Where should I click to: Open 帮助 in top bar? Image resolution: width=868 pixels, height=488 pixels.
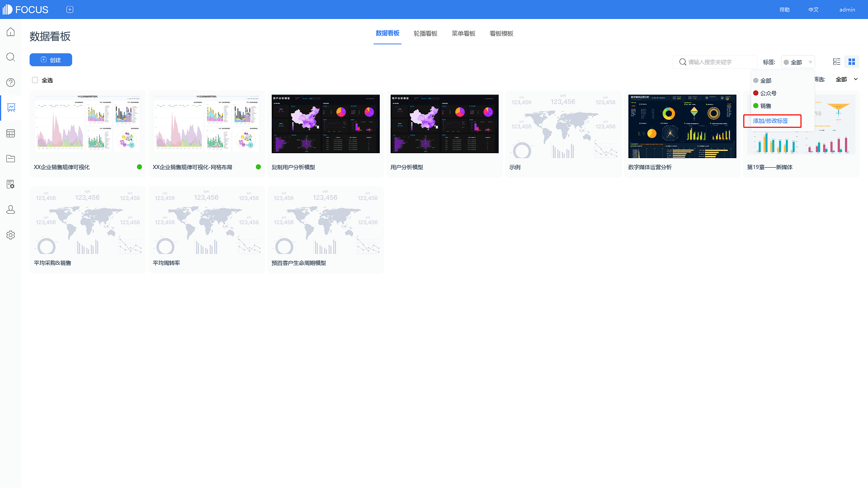pyautogui.click(x=784, y=9)
